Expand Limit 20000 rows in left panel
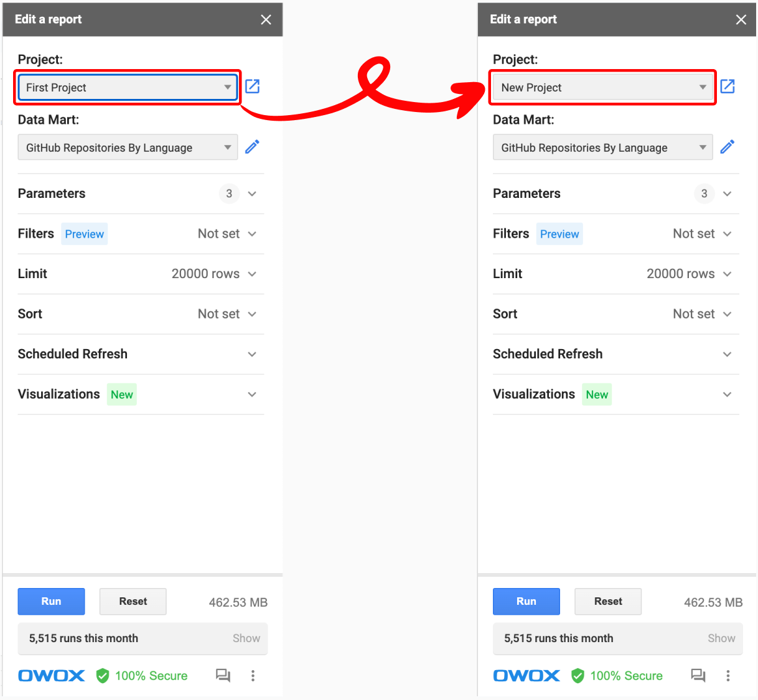 click(141, 274)
